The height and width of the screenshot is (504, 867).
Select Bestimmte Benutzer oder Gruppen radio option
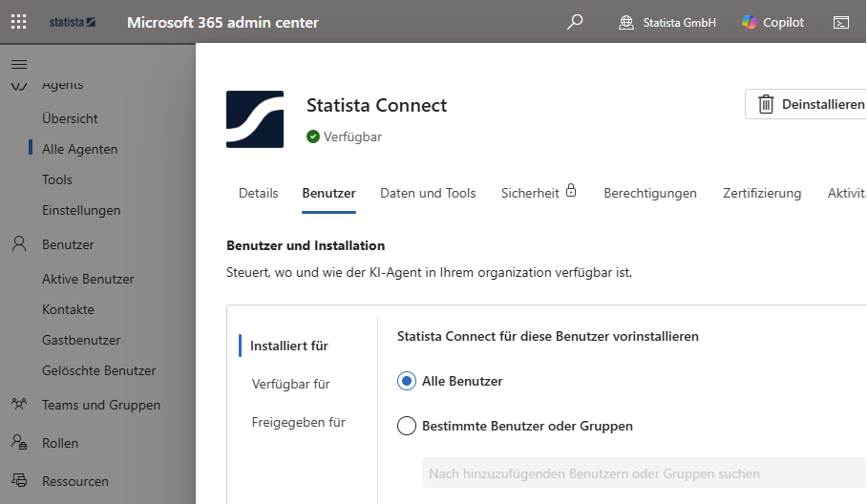[407, 426]
